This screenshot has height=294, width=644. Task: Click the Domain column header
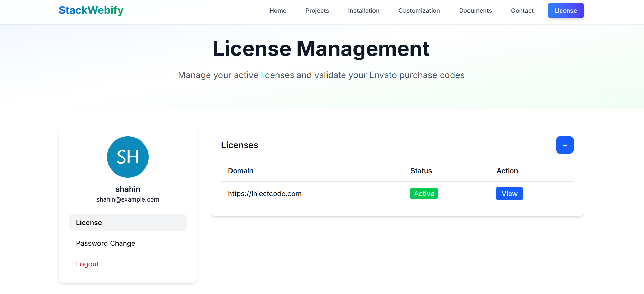click(240, 171)
